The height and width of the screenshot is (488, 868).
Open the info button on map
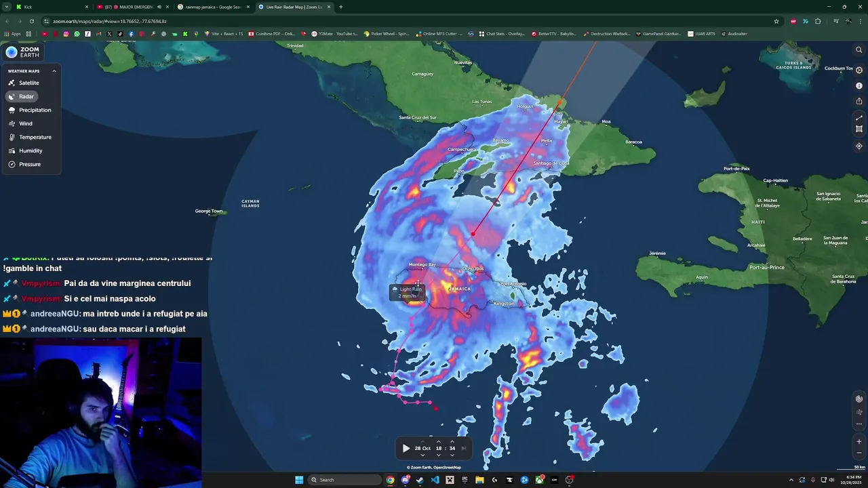[x=859, y=85]
